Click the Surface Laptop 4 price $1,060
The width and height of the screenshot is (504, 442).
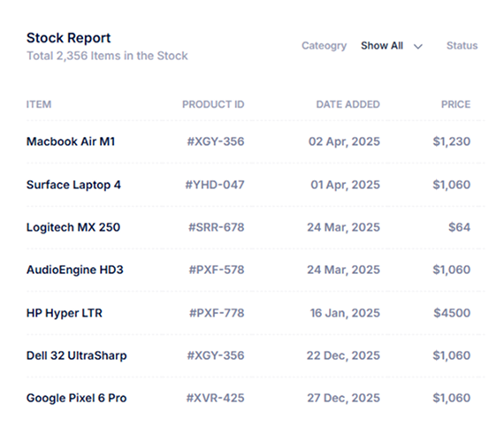tap(452, 185)
